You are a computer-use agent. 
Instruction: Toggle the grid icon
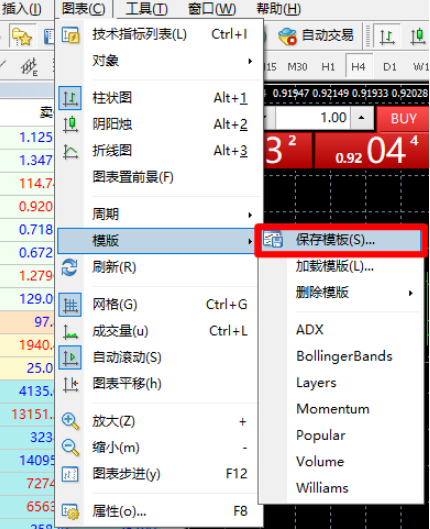70,305
